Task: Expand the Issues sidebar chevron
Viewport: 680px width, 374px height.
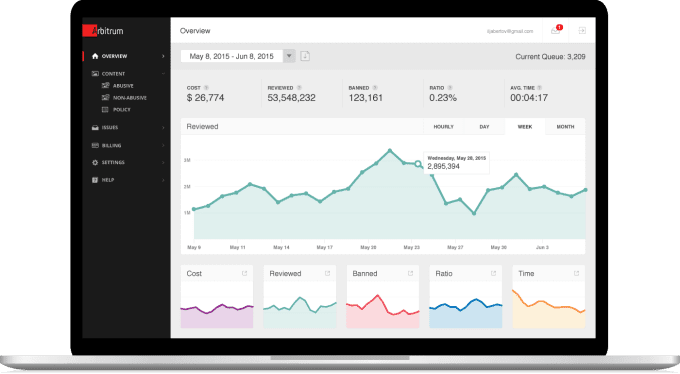Action: [163, 128]
